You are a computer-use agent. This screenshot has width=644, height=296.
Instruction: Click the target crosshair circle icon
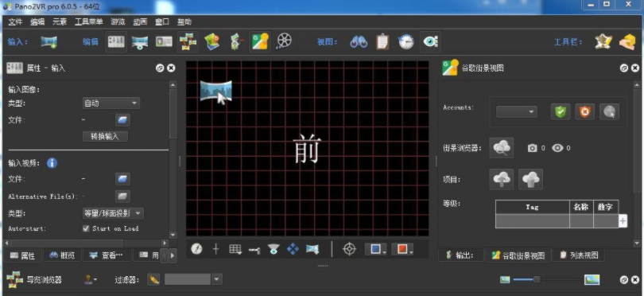coord(349,249)
